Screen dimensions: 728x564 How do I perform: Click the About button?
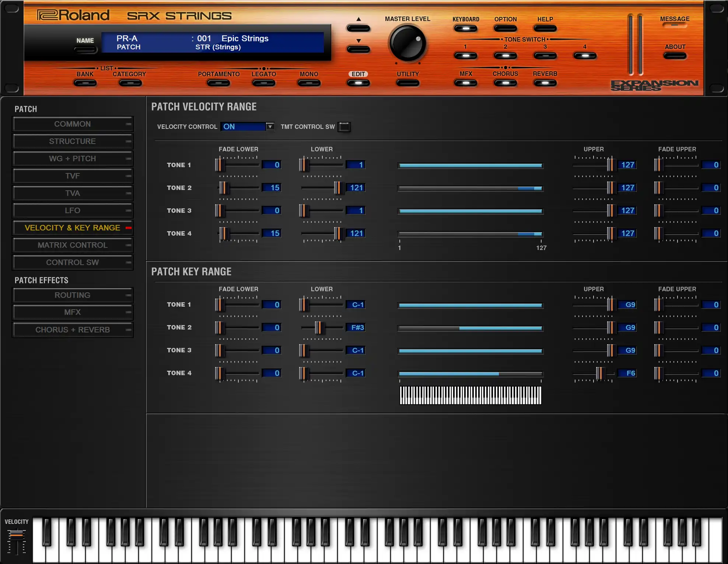[x=675, y=56]
